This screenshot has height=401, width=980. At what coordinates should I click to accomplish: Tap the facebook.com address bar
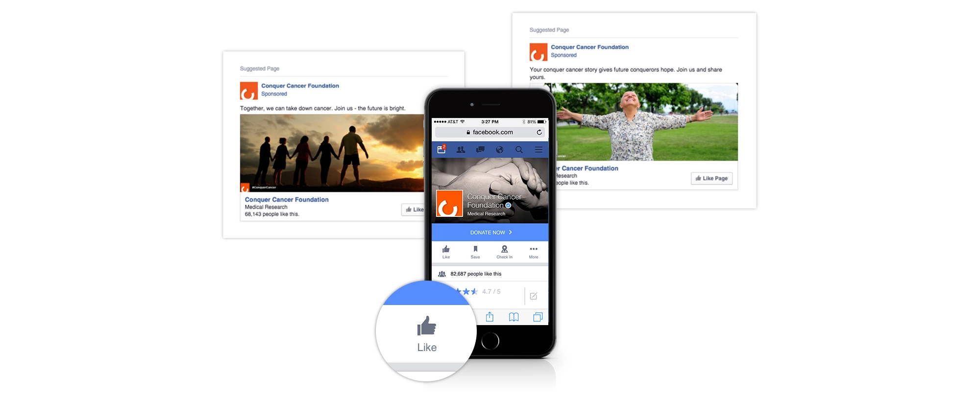click(490, 132)
